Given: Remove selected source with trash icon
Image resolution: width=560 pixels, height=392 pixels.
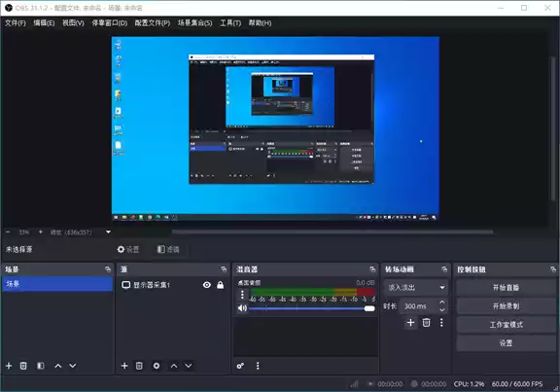Looking at the screenshot, I should coord(139,366).
